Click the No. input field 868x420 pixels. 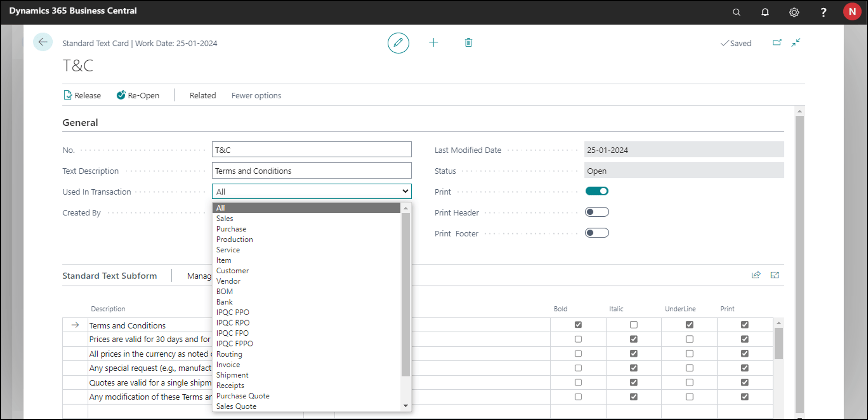[312, 150]
